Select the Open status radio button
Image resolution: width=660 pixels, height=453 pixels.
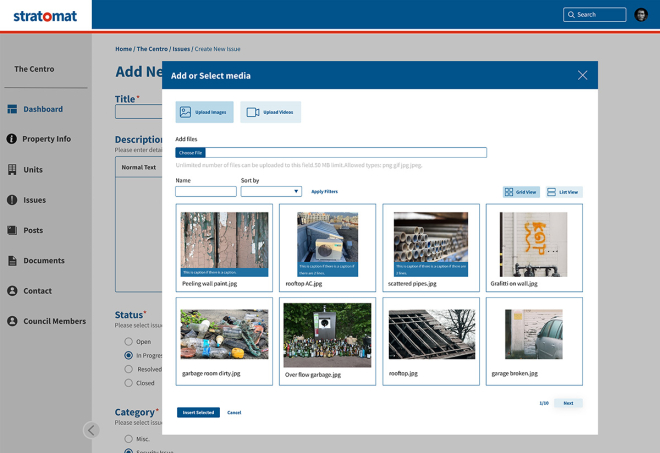click(128, 341)
